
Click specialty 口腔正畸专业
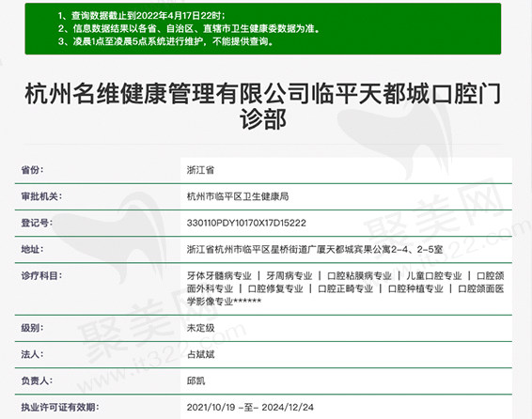pos(345,288)
